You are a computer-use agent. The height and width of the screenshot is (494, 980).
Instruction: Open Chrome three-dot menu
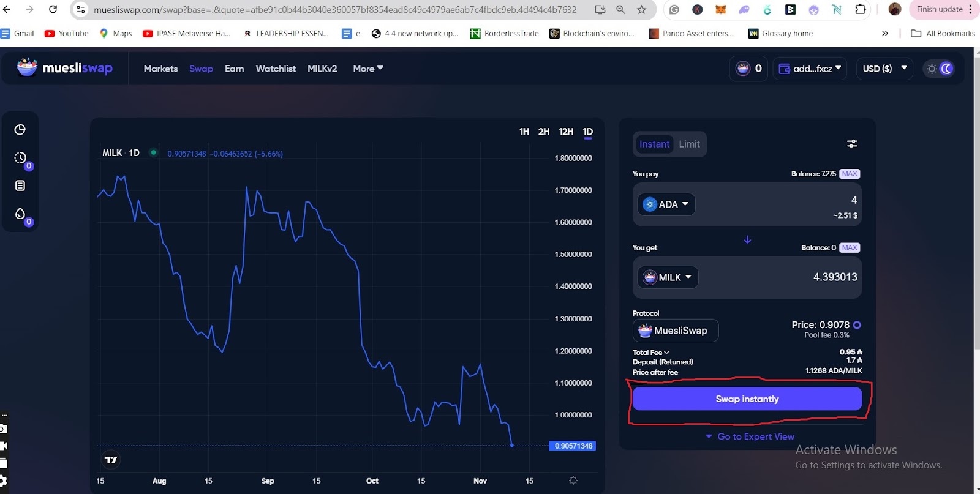pyautogui.click(x=971, y=9)
